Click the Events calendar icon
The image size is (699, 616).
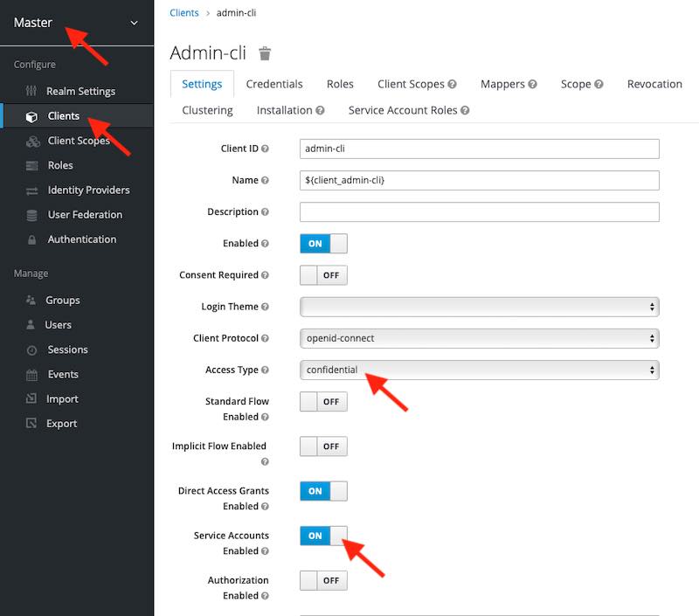coord(31,375)
